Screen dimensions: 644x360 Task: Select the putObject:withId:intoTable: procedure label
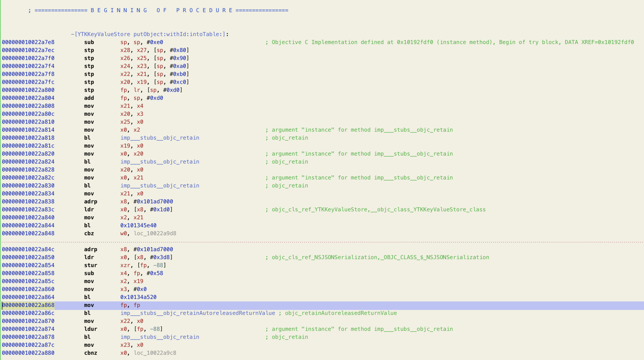[x=149, y=34]
